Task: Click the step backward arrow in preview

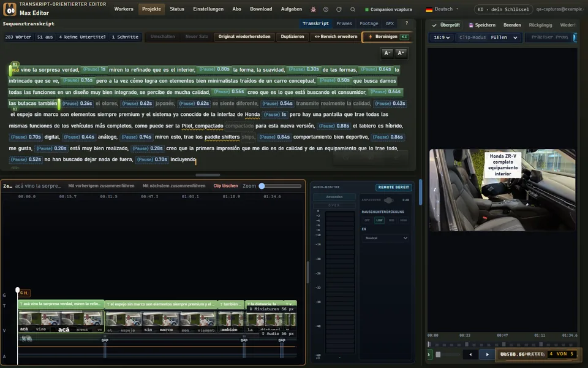Action: point(470,354)
